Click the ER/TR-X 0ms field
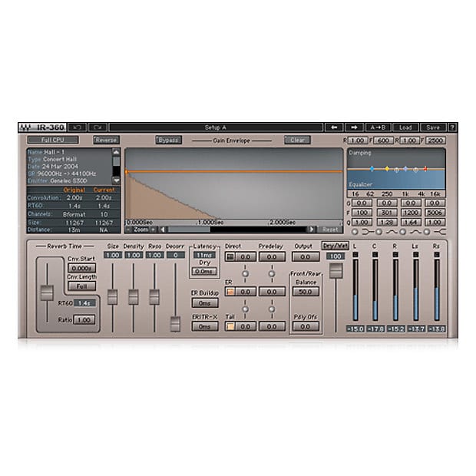This screenshot has width=476, height=476. pyautogui.click(x=205, y=326)
